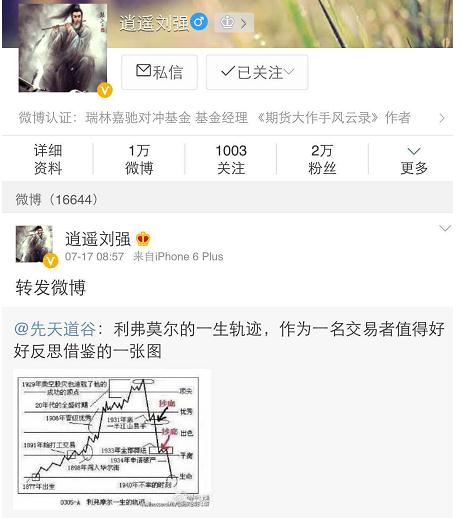Click the gold verified V on profile picture

pos(105,91)
